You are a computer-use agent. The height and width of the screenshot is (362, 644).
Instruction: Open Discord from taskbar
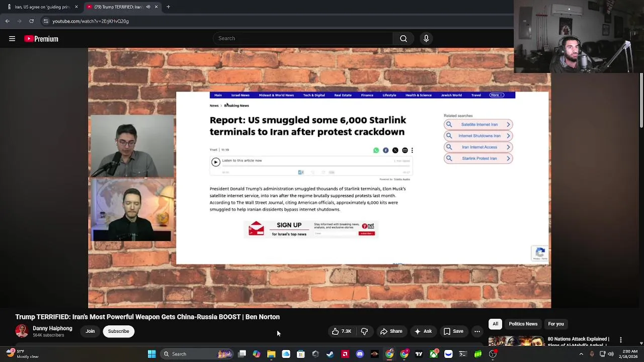pos(360,354)
